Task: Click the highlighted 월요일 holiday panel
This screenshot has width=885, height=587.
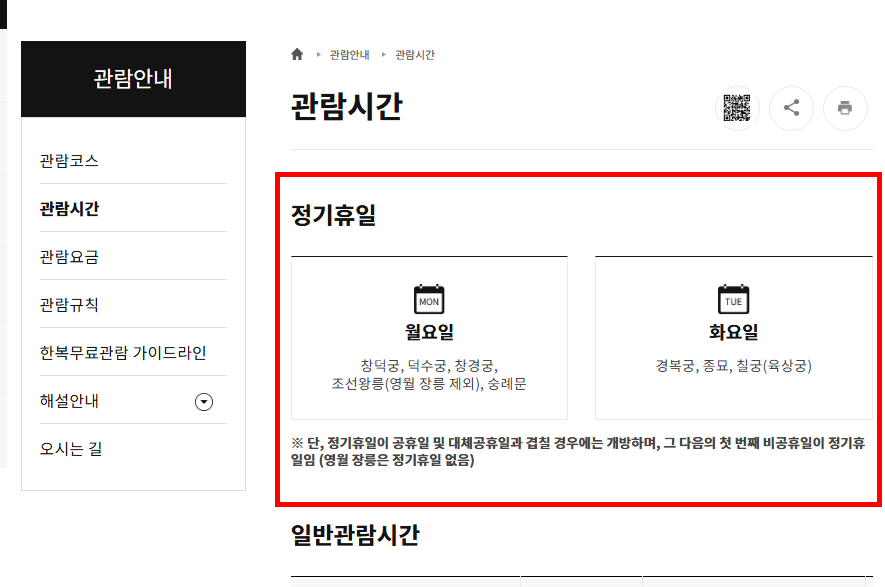Action: (x=428, y=336)
